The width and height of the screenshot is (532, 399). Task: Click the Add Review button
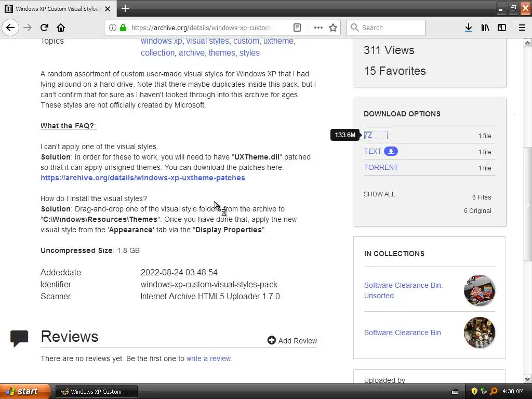tap(292, 340)
